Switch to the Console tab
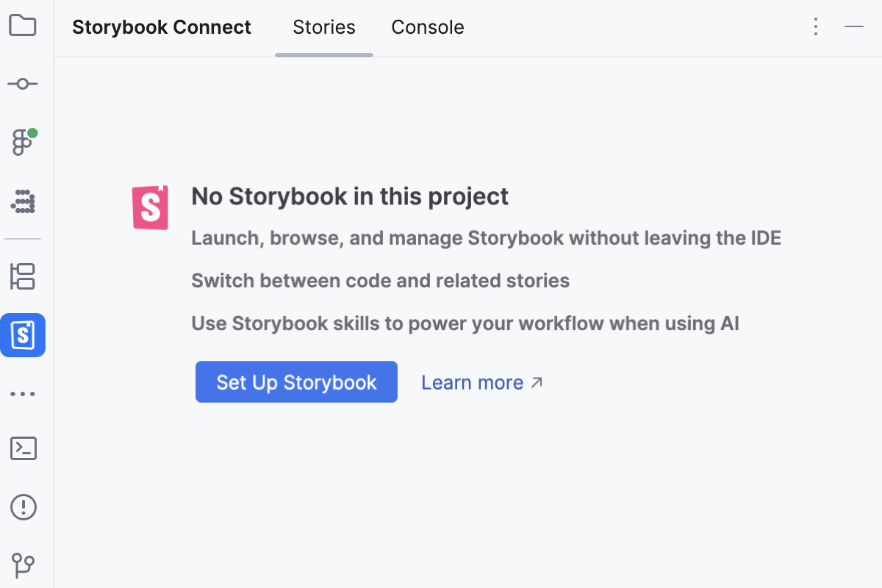The image size is (882, 588). click(x=428, y=27)
